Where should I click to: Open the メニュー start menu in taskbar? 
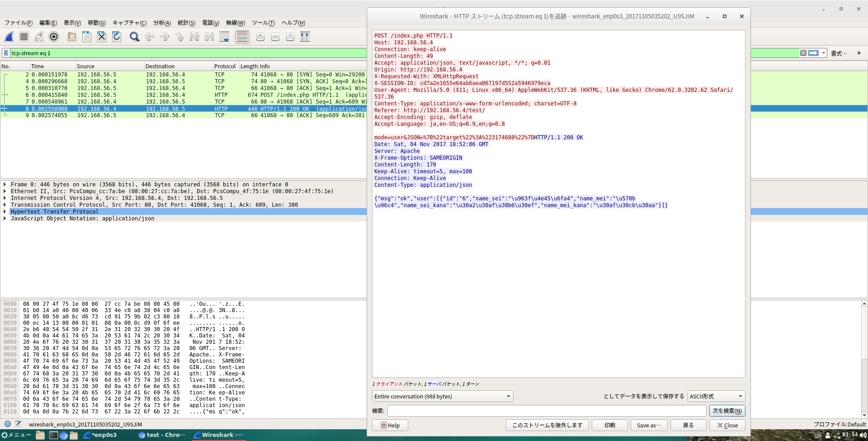click(17, 435)
